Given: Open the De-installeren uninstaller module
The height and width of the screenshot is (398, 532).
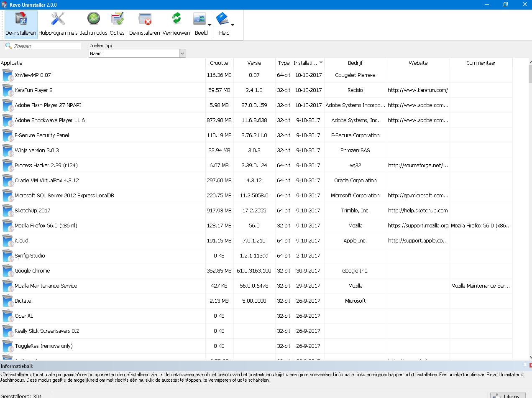Looking at the screenshot, I should [x=21, y=24].
